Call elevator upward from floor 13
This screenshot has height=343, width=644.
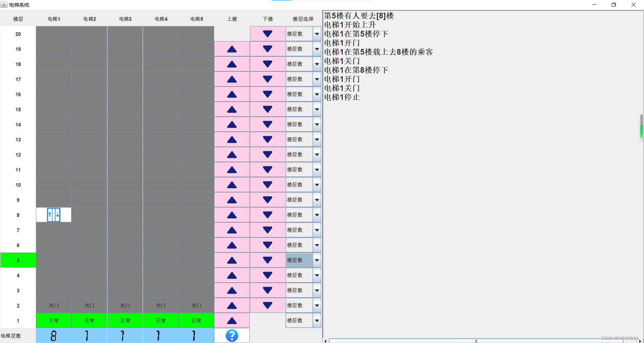232,139
